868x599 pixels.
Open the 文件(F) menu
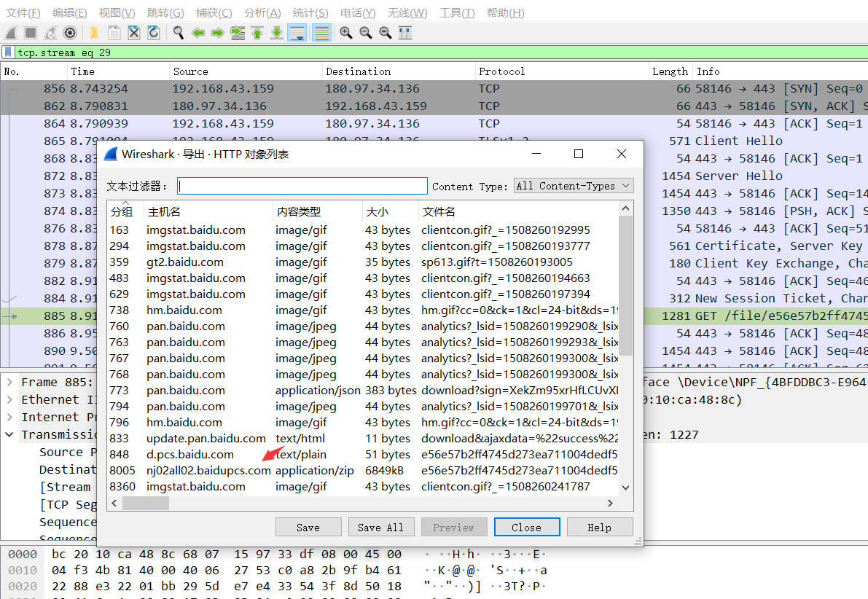tap(23, 12)
